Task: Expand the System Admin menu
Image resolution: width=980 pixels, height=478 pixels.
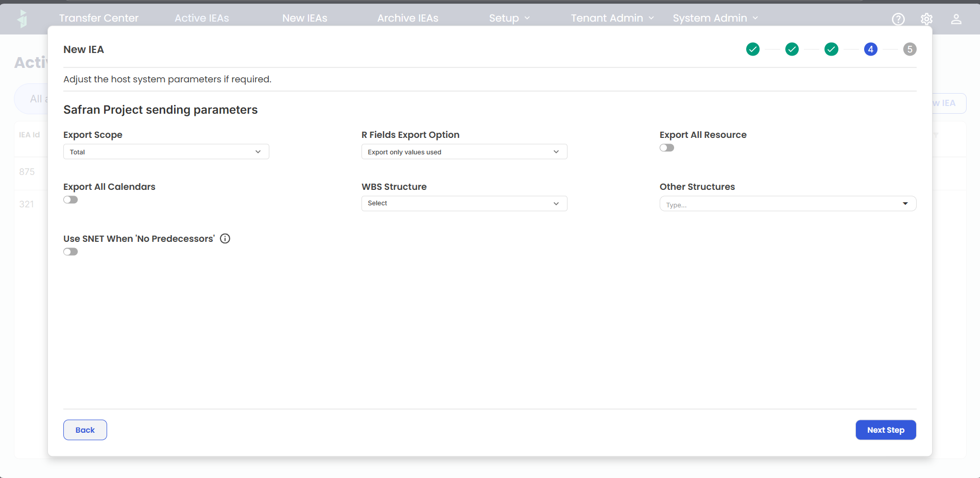Action: [x=715, y=18]
